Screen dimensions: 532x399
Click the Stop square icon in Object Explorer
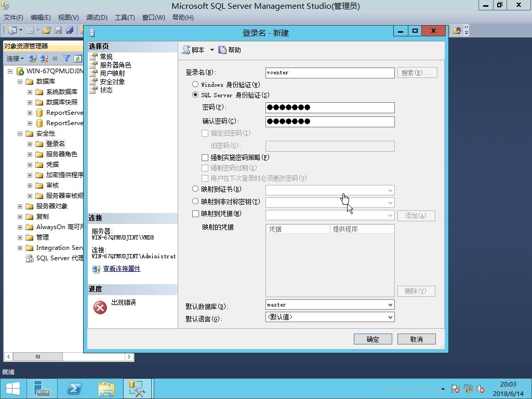[55, 58]
